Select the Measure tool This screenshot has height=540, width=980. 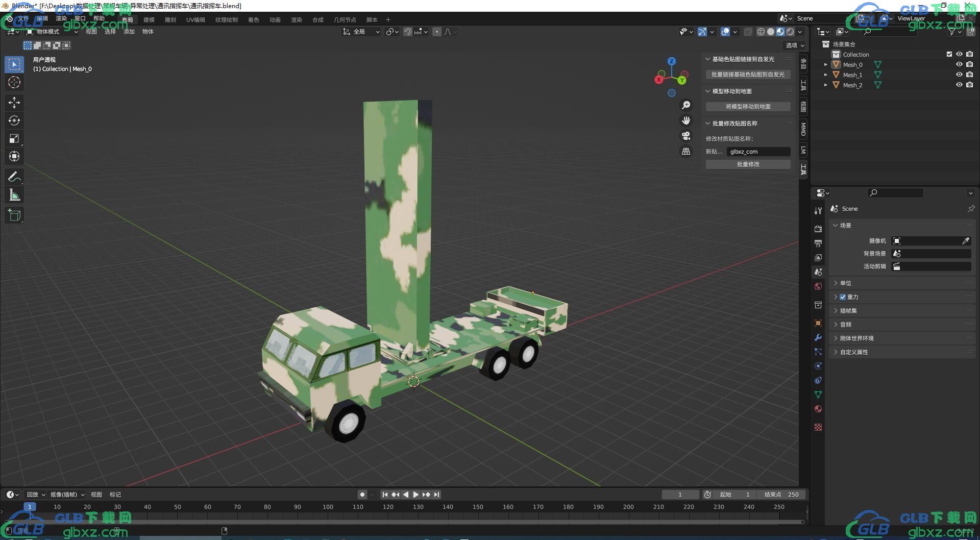coord(14,195)
